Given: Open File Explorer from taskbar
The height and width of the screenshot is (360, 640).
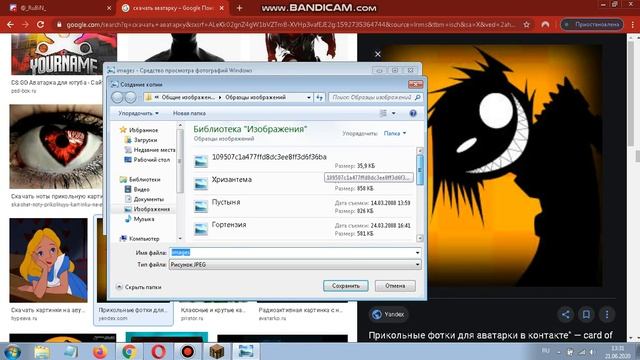Looking at the screenshot, I should (42, 351).
